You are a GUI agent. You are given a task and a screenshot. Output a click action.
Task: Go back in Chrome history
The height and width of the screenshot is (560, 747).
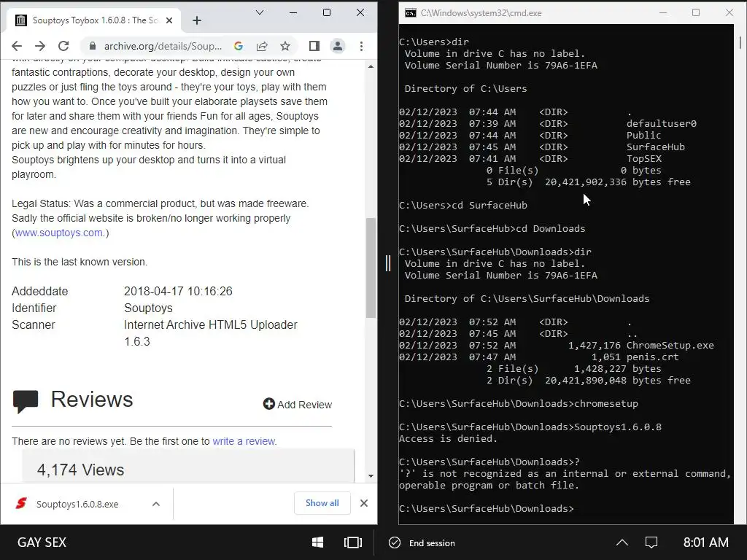[17, 46]
